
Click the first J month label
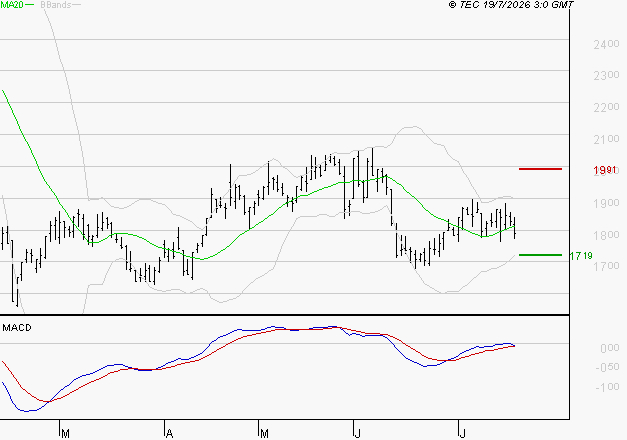click(x=358, y=434)
